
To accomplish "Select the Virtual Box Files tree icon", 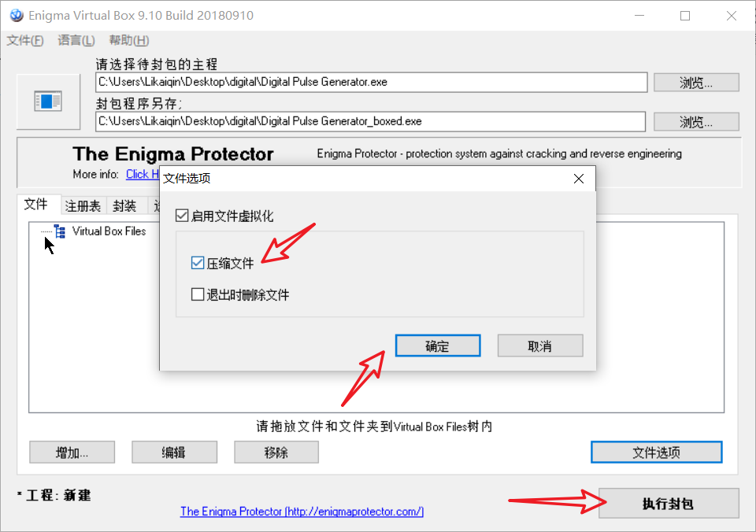I will click(60, 231).
